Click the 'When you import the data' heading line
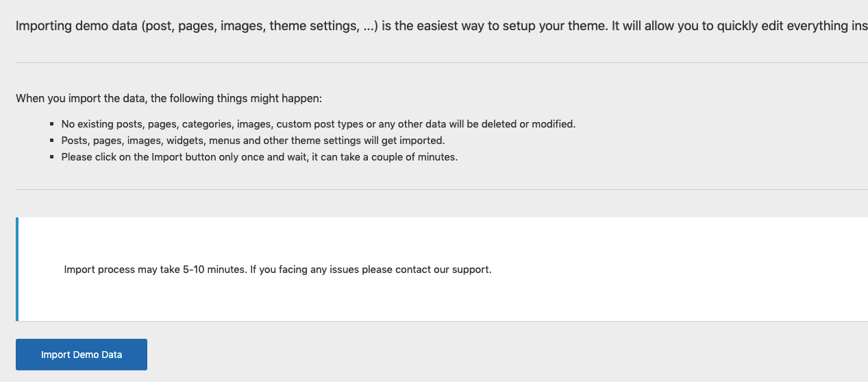Screen dimensions: 868x382 click(x=169, y=98)
